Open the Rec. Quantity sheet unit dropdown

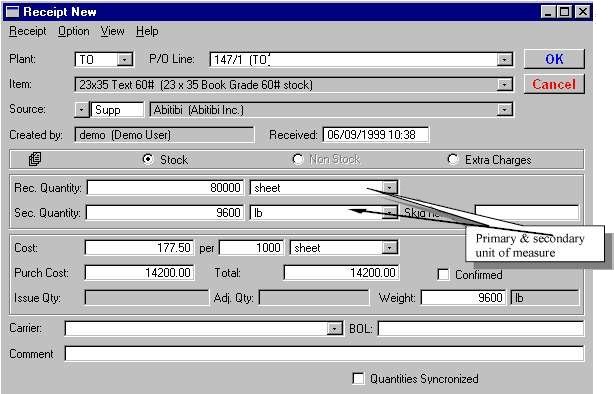click(390, 188)
